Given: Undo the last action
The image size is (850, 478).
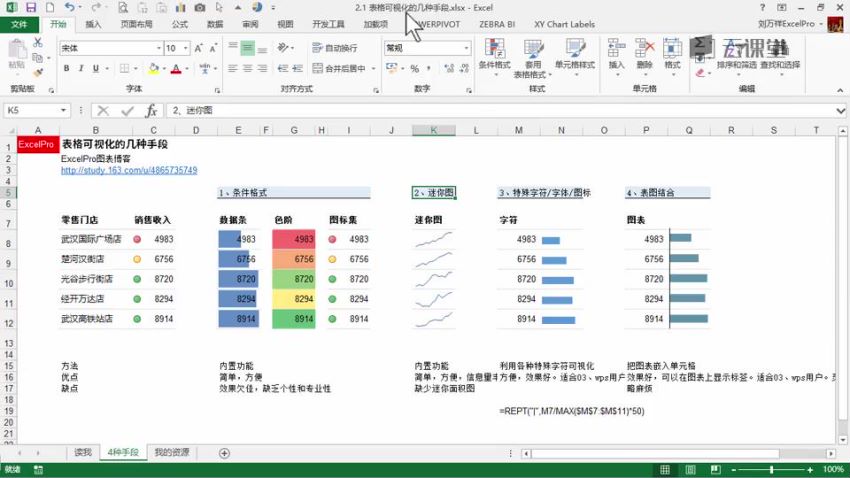Looking at the screenshot, I should point(69,7).
